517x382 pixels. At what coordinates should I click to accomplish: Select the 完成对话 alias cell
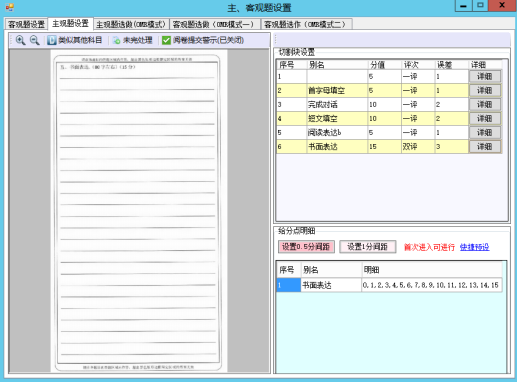337,104
